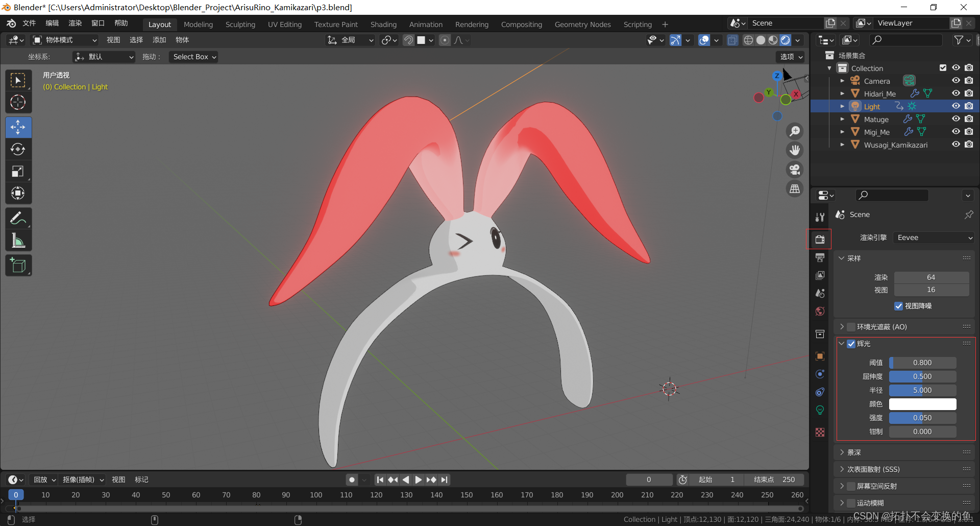Switch to rendered viewport shading
Image resolution: width=980 pixels, height=526 pixels.
pyautogui.click(x=786, y=40)
